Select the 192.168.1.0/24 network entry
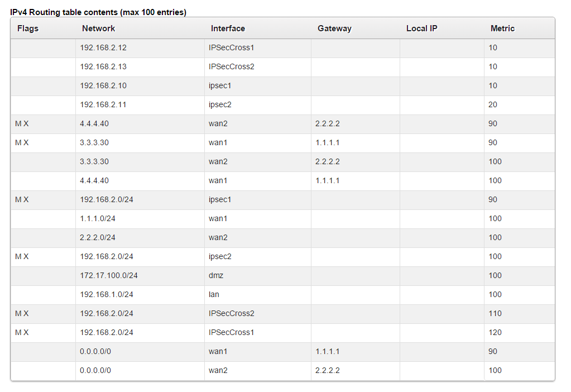This screenshot has width=571, height=392. click(x=107, y=295)
